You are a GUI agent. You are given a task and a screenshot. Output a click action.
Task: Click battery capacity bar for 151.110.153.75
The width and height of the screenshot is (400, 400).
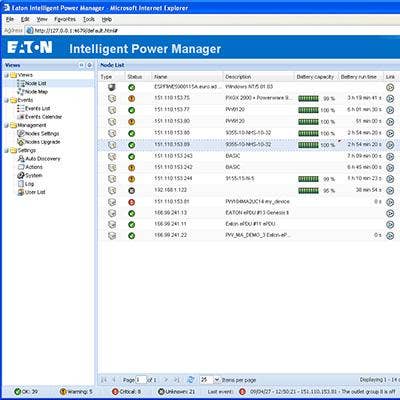tap(308, 99)
